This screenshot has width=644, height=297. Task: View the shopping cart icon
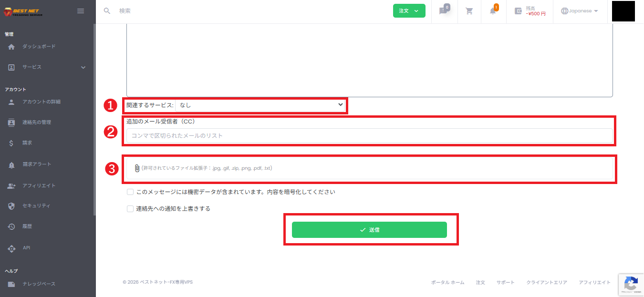point(469,11)
